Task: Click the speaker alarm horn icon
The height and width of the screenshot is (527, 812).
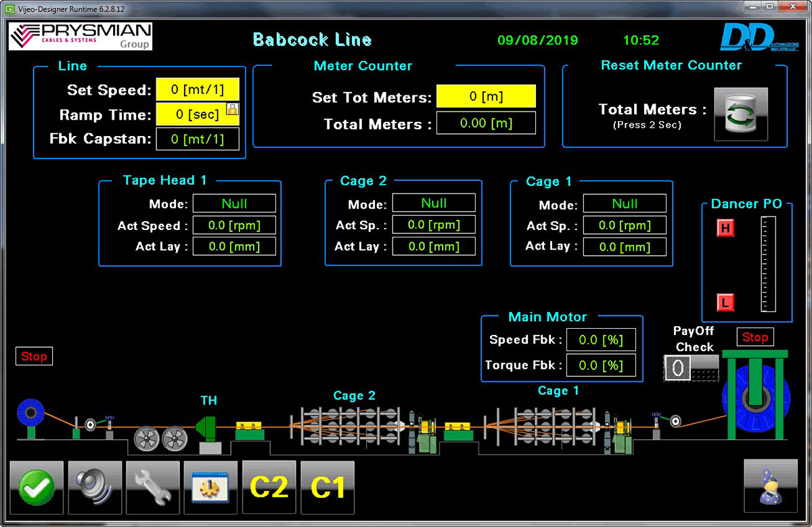Action: (95, 488)
